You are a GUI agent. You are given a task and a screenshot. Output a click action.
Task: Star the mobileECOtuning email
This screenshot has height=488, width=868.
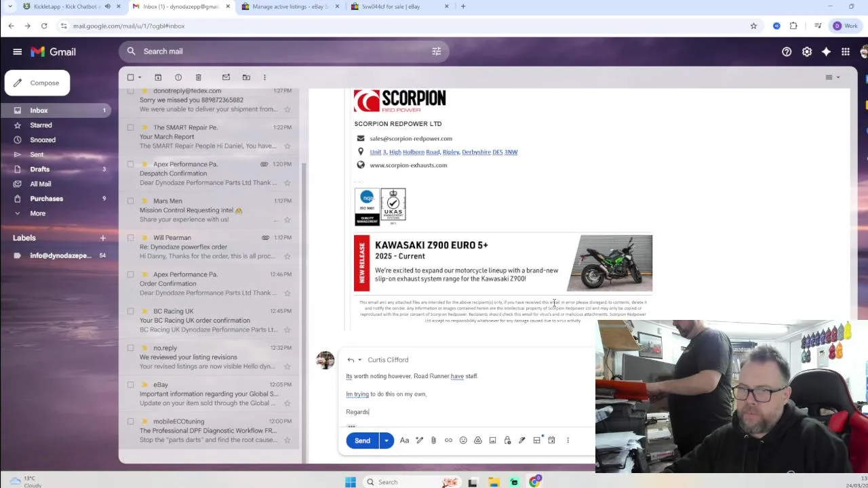tap(288, 440)
